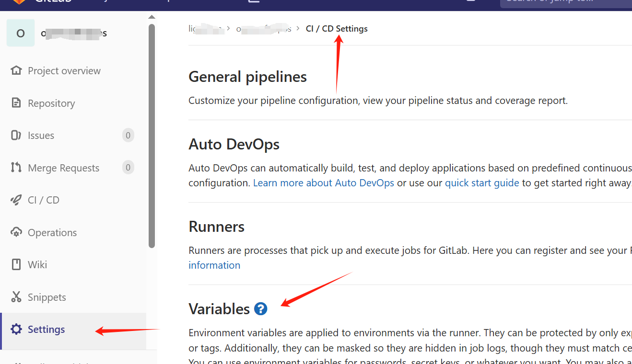
Task: Click the sidebar scrollbar up arrow
Action: [x=152, y=17]
